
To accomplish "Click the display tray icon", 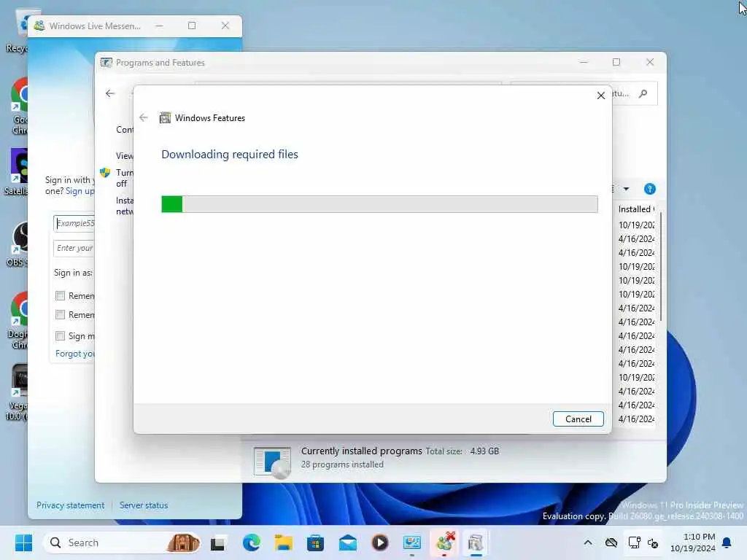I will pos(634,542).
